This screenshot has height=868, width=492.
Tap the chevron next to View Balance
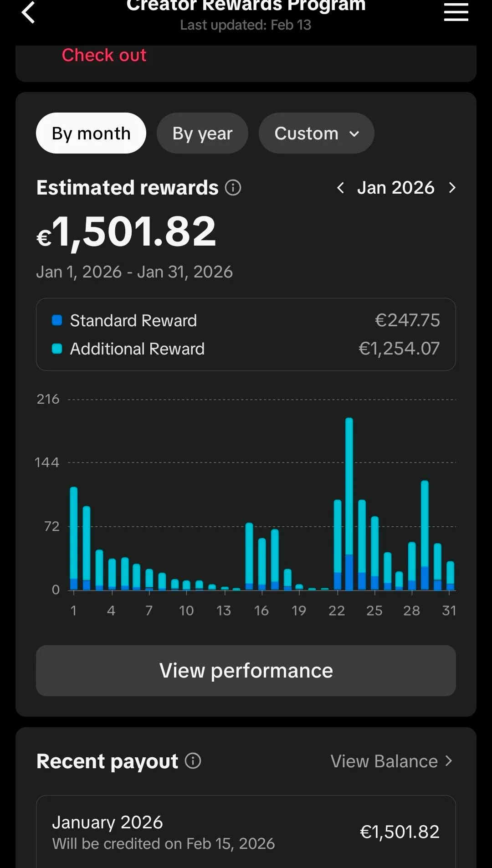pos(449,761)
